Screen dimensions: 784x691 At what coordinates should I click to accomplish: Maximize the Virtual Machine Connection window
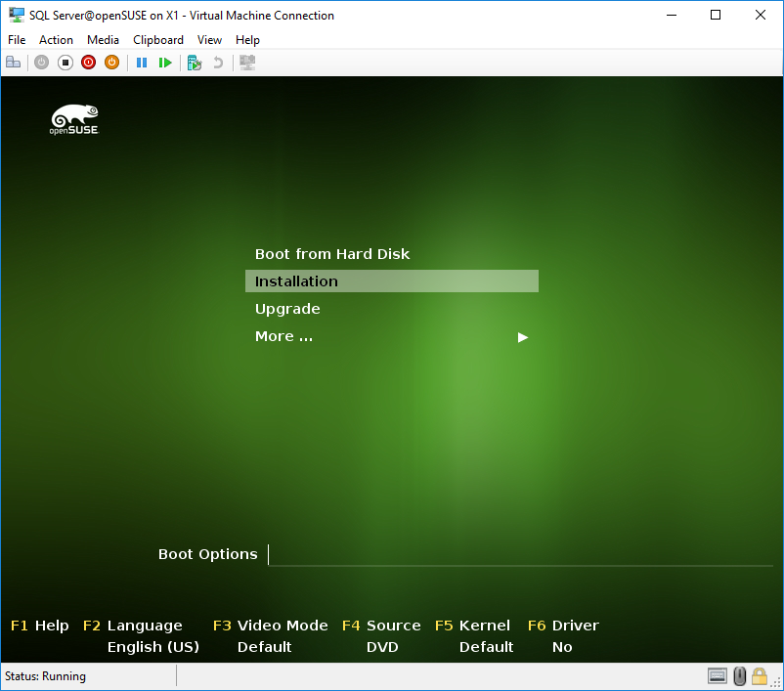click(x=716, y=15)
